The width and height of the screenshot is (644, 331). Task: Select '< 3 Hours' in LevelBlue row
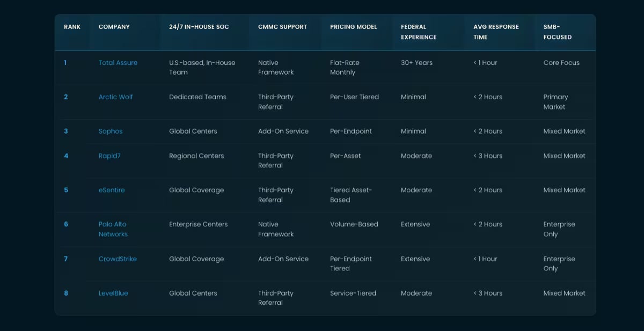coord(488,293)
